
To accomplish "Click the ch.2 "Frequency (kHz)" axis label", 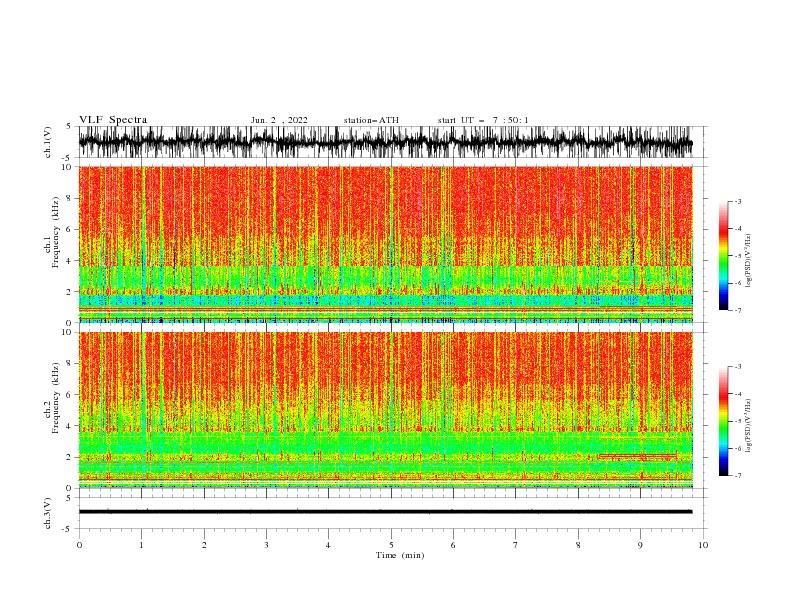I will (56, 398).
